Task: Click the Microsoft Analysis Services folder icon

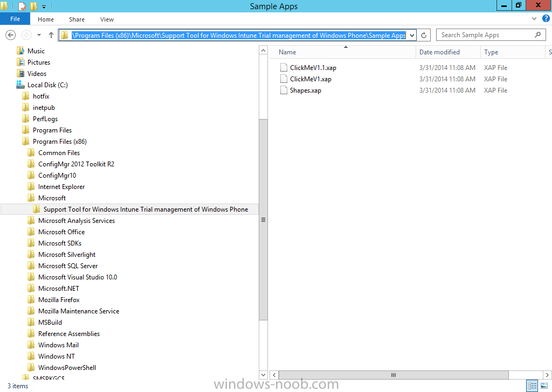Action: pyautogui.click(x=31, y=220)
